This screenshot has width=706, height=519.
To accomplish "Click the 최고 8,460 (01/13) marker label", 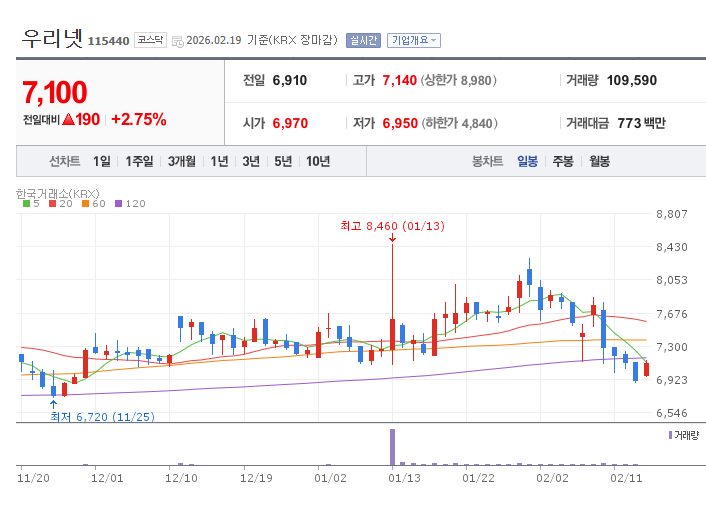I will click(x=393, y=226).
